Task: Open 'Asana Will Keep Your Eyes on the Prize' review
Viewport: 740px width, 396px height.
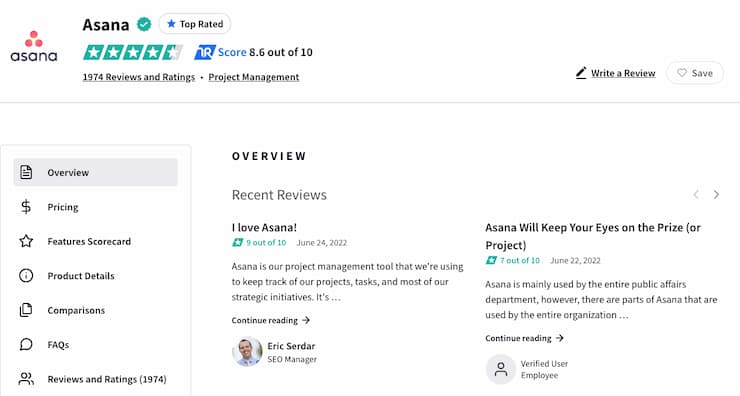Action: (593, 236)
